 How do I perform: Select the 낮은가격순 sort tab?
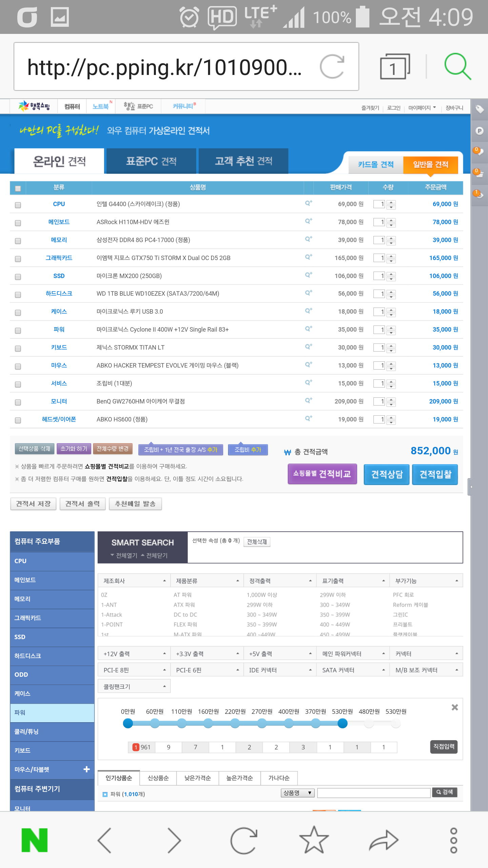(197, 778)
